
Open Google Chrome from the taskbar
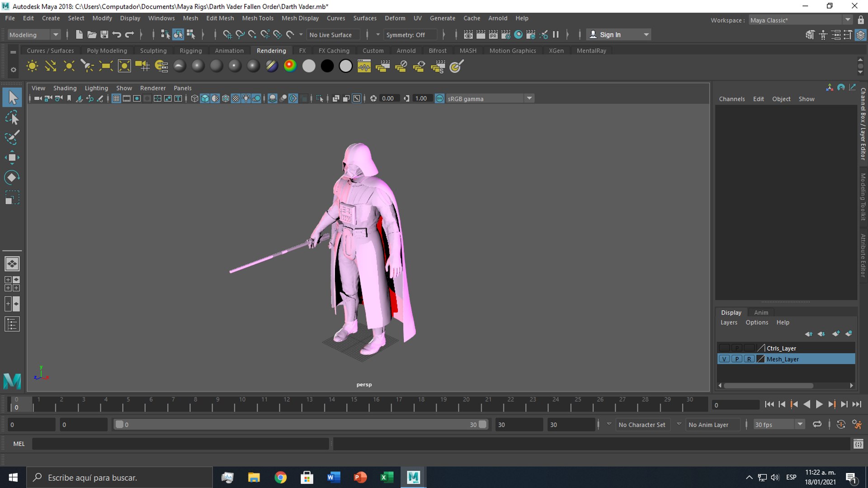280,478
